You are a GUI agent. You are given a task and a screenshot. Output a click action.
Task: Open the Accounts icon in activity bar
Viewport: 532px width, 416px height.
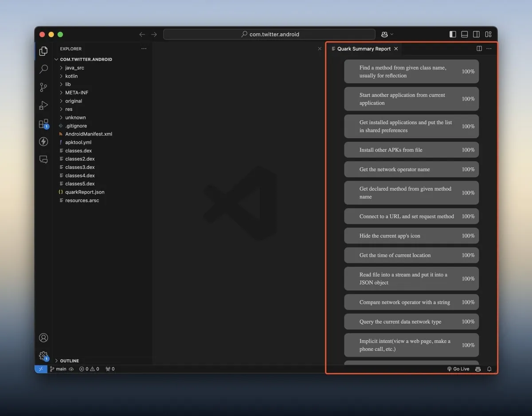click(43, 338)
